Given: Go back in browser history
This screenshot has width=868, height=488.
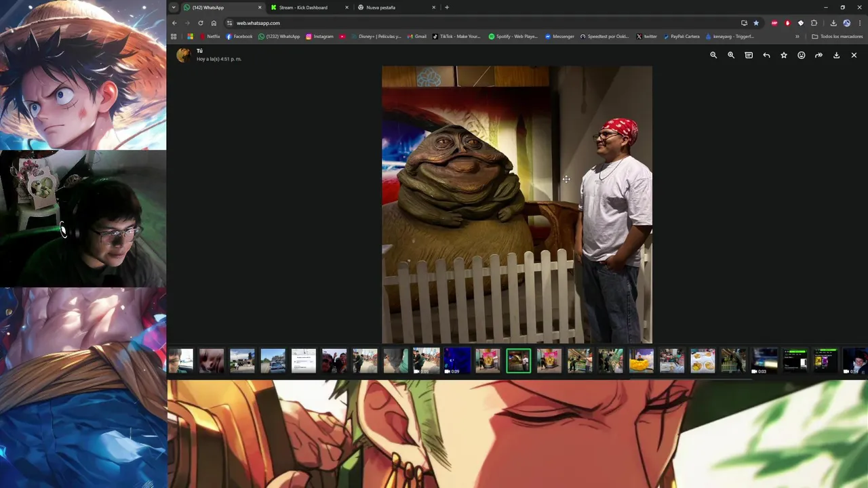Looking at the screenshot, I should 174,23.
